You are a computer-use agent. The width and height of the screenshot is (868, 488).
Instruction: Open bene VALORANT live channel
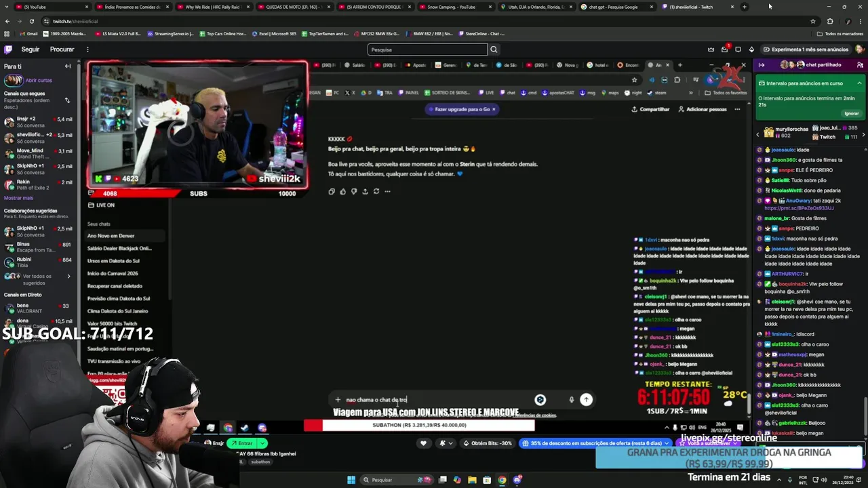[38, 308]
